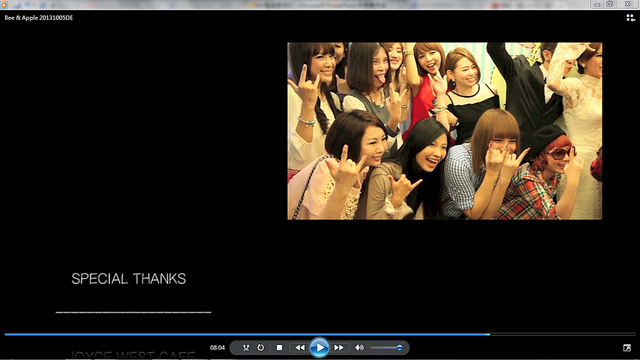640x360 pixels.
Task: Close the media player window
Action: [x=627, y=4]
